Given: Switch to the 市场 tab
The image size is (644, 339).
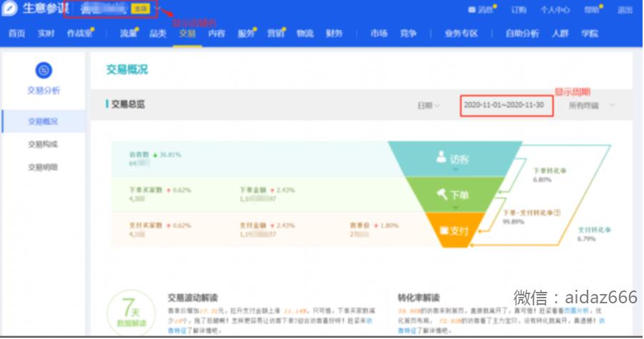Looking at the screenshot, I should (378, 34).
